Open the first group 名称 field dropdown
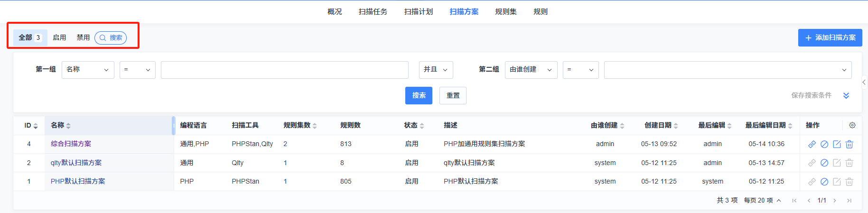The width and height of the screenshot is (868, 213). click(88, 70)
